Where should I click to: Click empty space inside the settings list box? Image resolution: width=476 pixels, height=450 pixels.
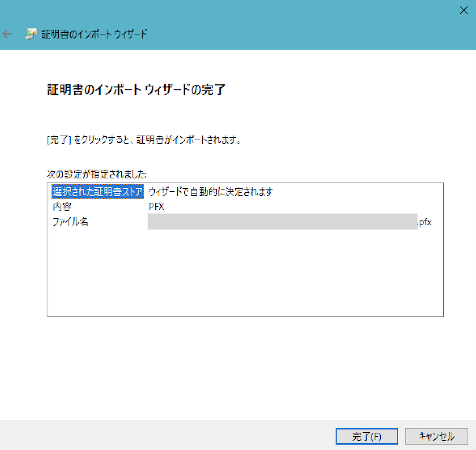245,275
